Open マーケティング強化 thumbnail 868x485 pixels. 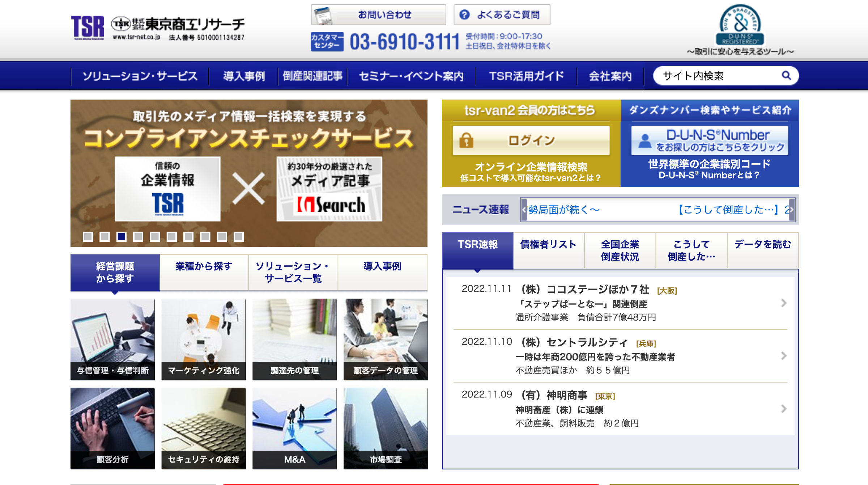tap(204, 339)
